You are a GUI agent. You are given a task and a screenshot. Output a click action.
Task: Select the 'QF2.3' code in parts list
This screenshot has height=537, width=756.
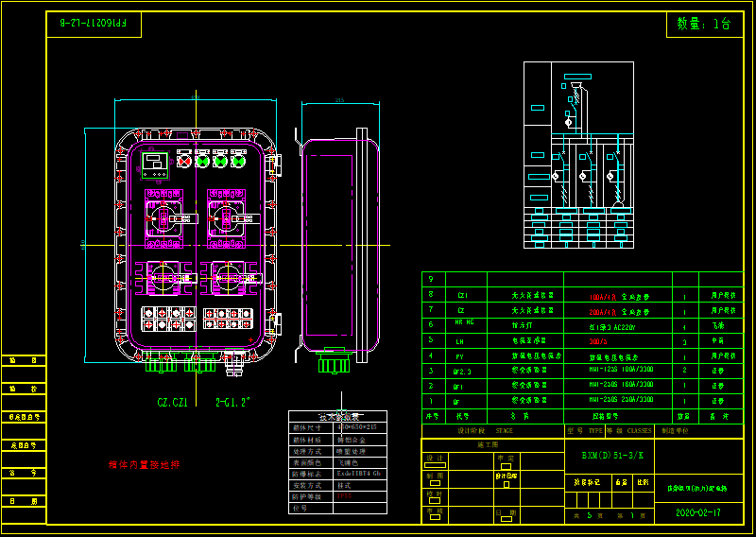point(461,371)
